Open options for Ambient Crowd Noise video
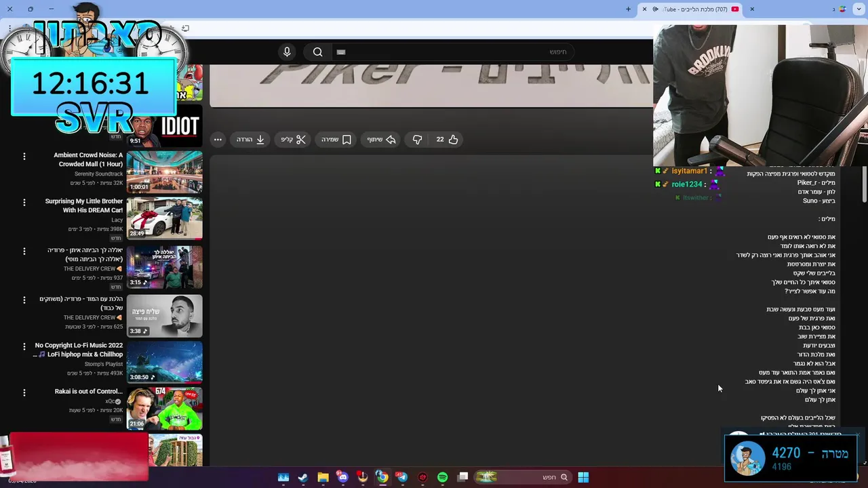The height and width of the screenshot is (488, 868). pos(24,156)
